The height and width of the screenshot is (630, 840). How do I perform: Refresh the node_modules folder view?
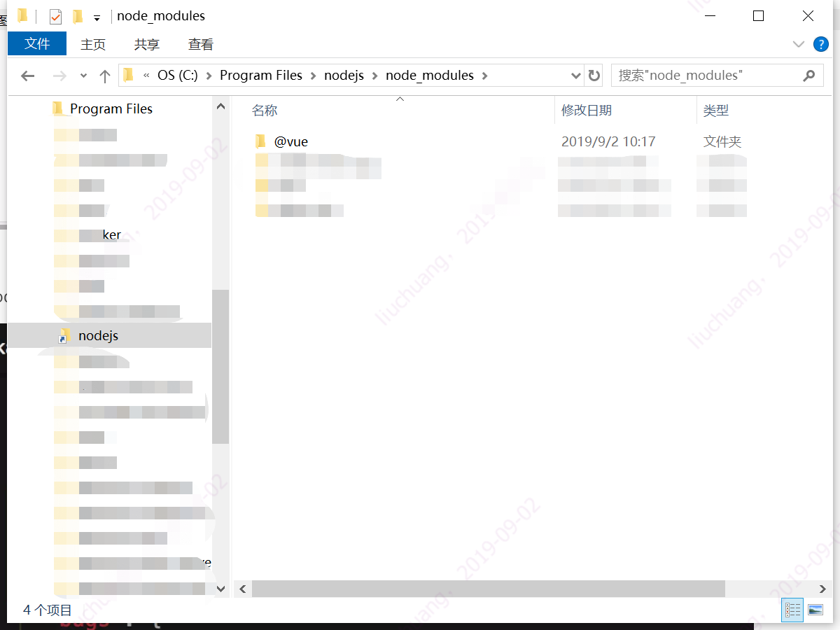[x=594, y=75]
